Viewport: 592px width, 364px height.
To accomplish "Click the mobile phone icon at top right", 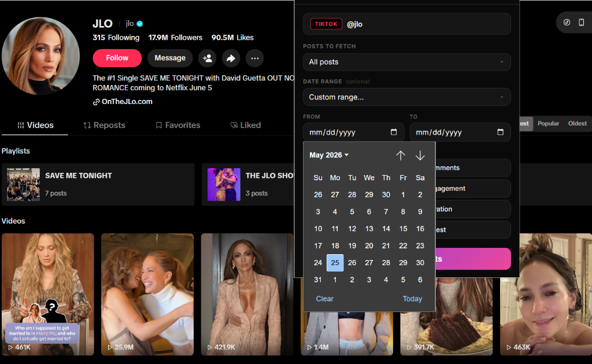I will 582,23.
